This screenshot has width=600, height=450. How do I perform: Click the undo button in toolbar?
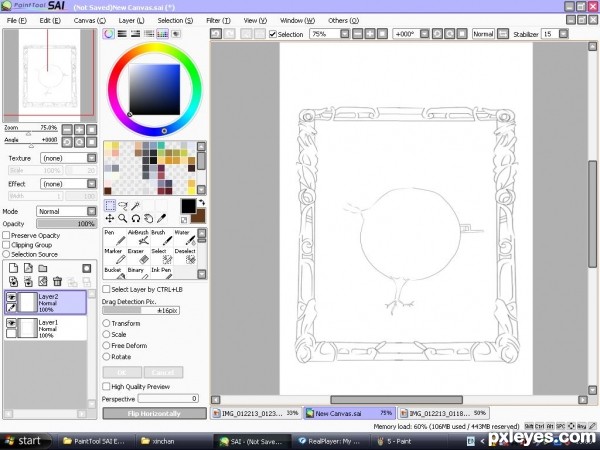(x=216, y=34)
